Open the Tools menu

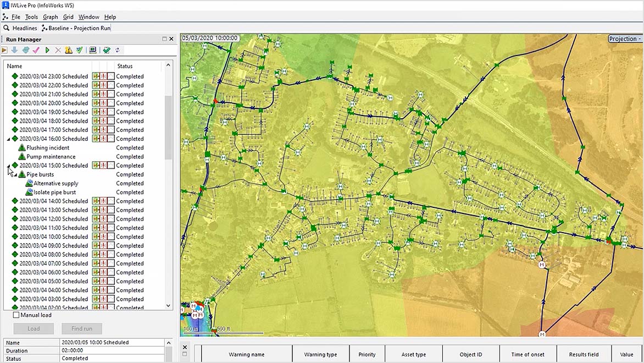[31, 16]
